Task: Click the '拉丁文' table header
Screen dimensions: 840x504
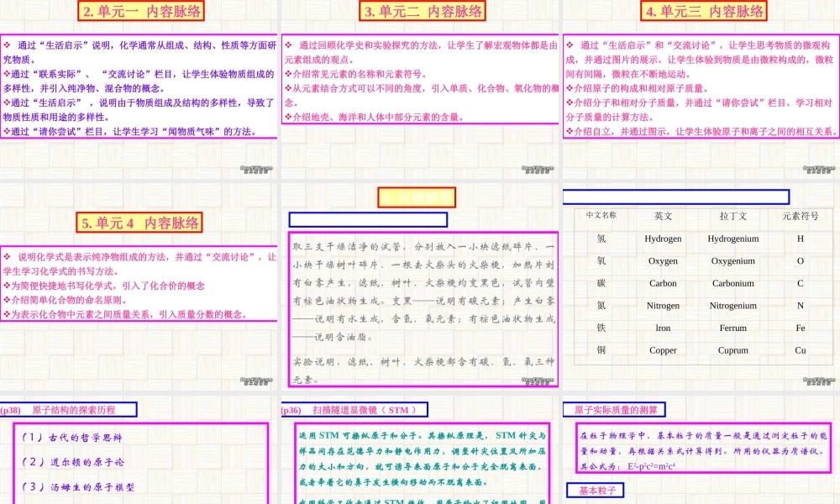Action: 732,216
